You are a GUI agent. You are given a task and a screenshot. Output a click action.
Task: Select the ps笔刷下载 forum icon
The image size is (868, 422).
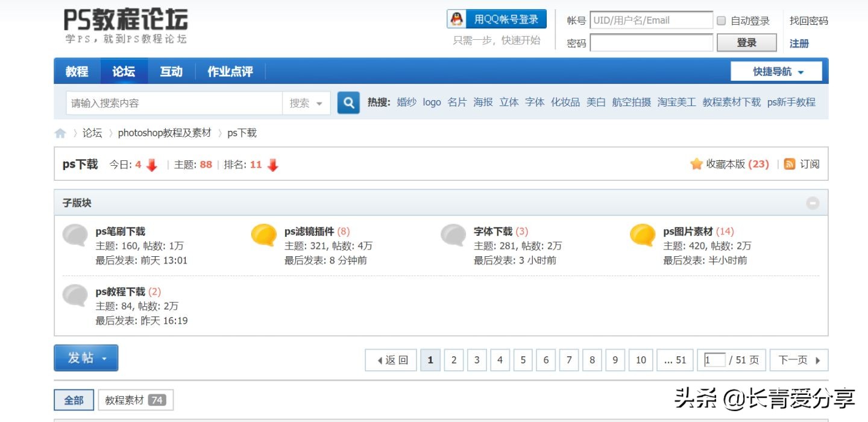point(74,236)
